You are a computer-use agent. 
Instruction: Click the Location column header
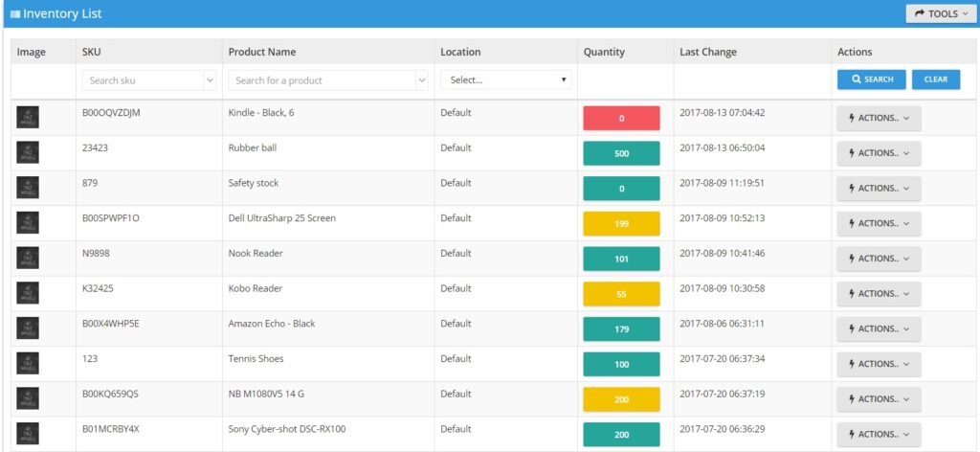coord(460,52)
